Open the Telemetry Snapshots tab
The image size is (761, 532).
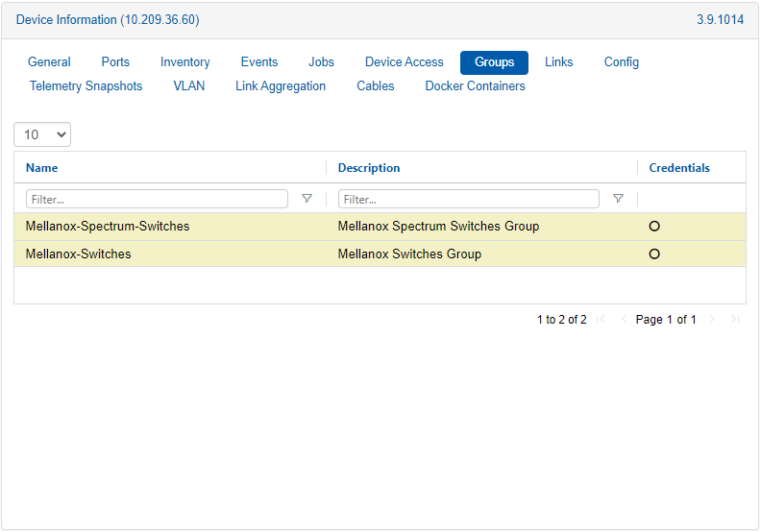[86, 86]
